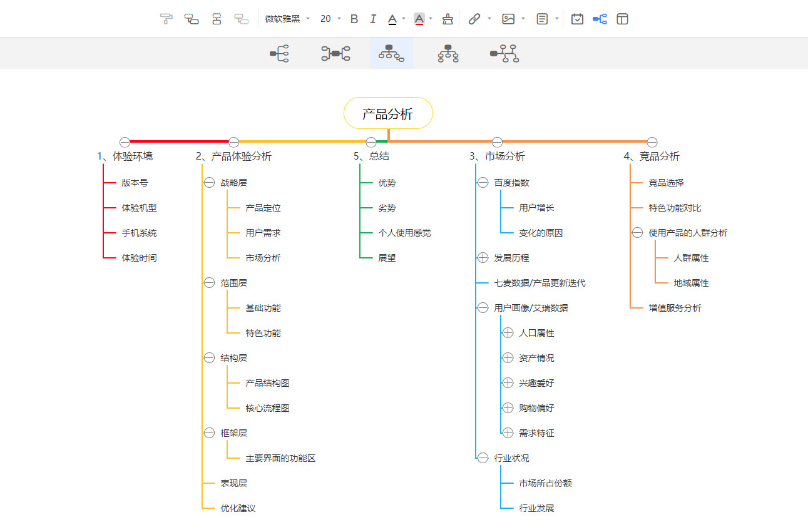Select the 版本号 topic

click(x=135, y=183)
